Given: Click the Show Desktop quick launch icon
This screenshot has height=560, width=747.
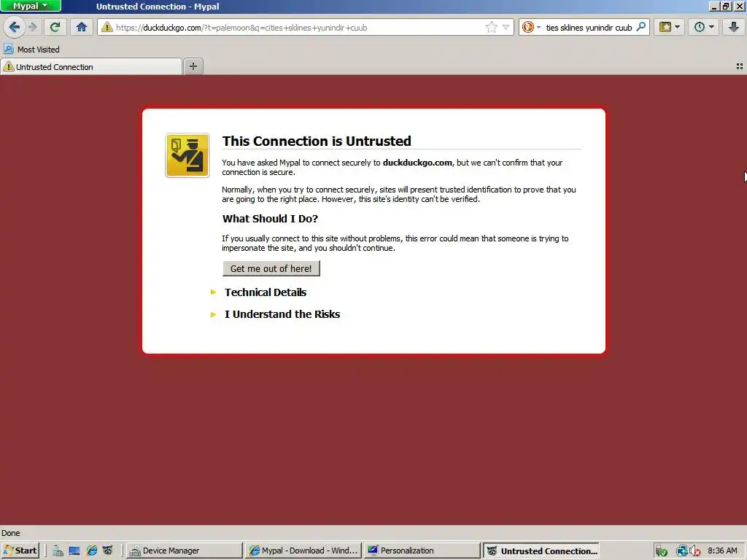Looking at the screenshot, I should coord(74,551).
